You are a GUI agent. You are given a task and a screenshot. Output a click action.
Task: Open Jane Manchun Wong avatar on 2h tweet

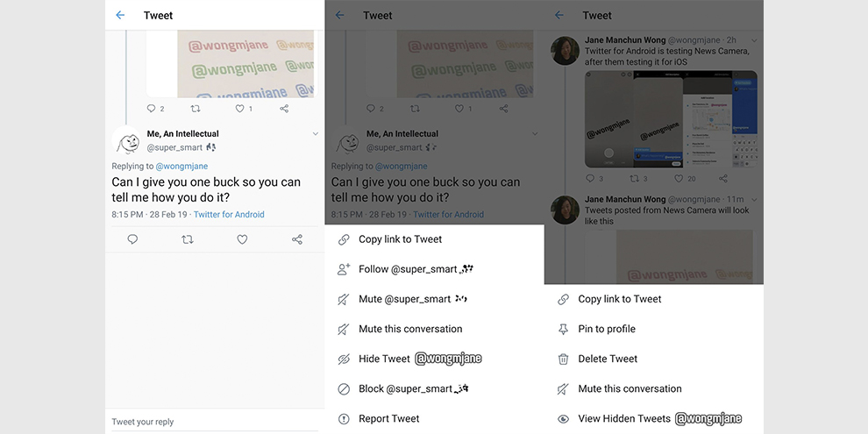[x=566, y=51]
